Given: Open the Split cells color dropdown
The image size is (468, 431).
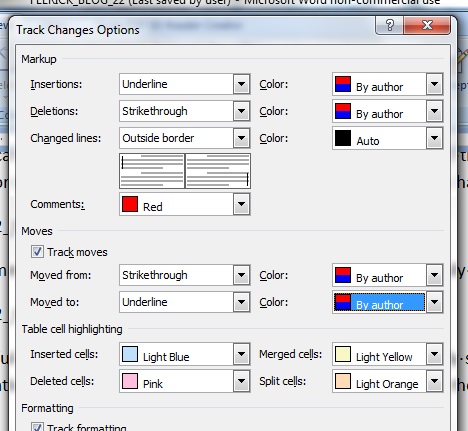Looking at the screenshot, I should [x=434, y=381].
